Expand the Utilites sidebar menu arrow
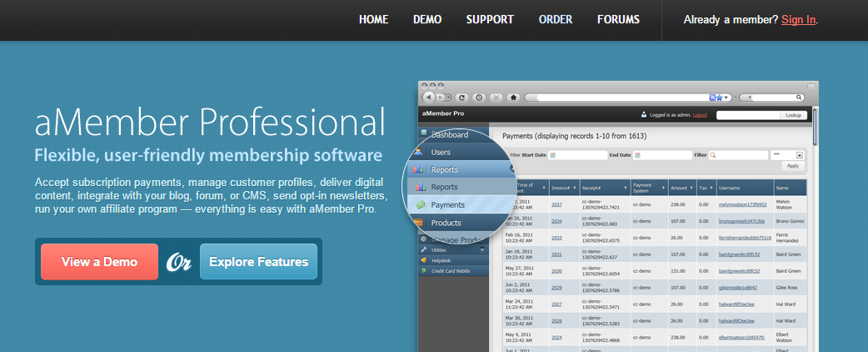Image resolution: width=868 pixels, height=352 pixels. 482,250
